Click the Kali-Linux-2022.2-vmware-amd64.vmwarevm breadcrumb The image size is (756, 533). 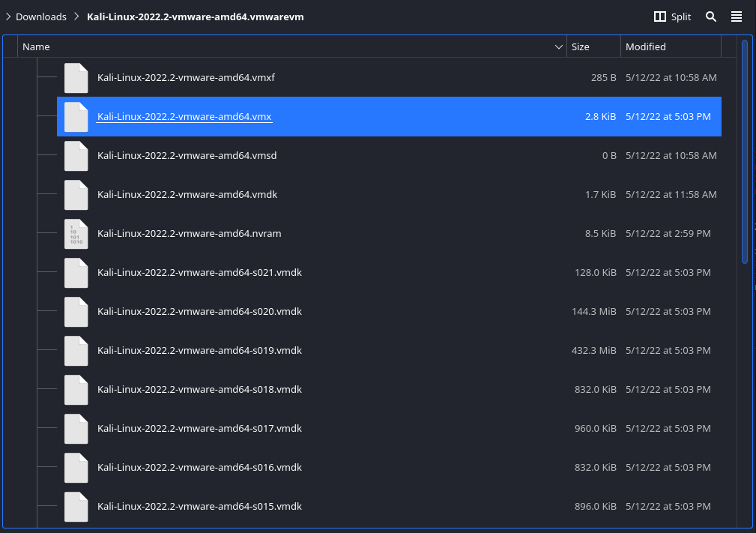pyautogui.click(x=196, y=16)
